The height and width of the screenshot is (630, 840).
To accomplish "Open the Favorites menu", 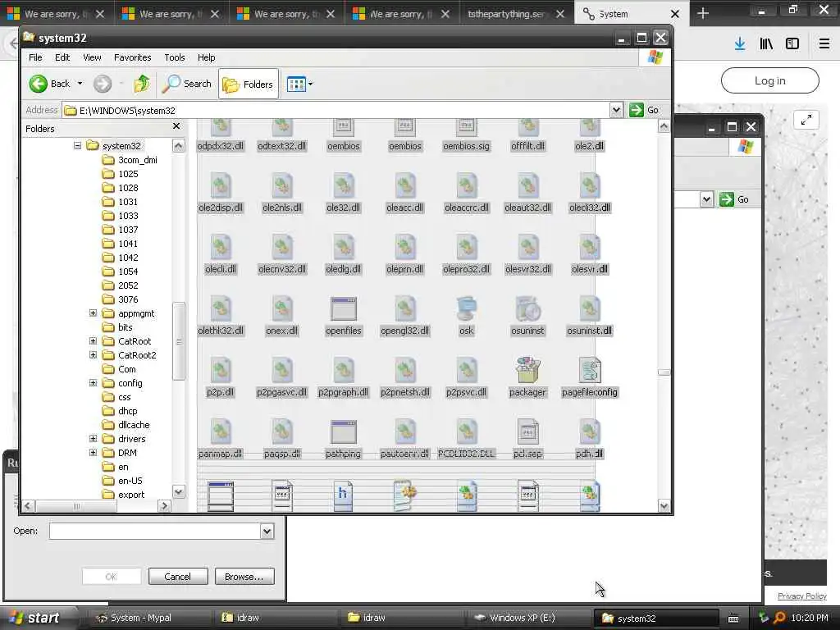I will click(132, 57).
